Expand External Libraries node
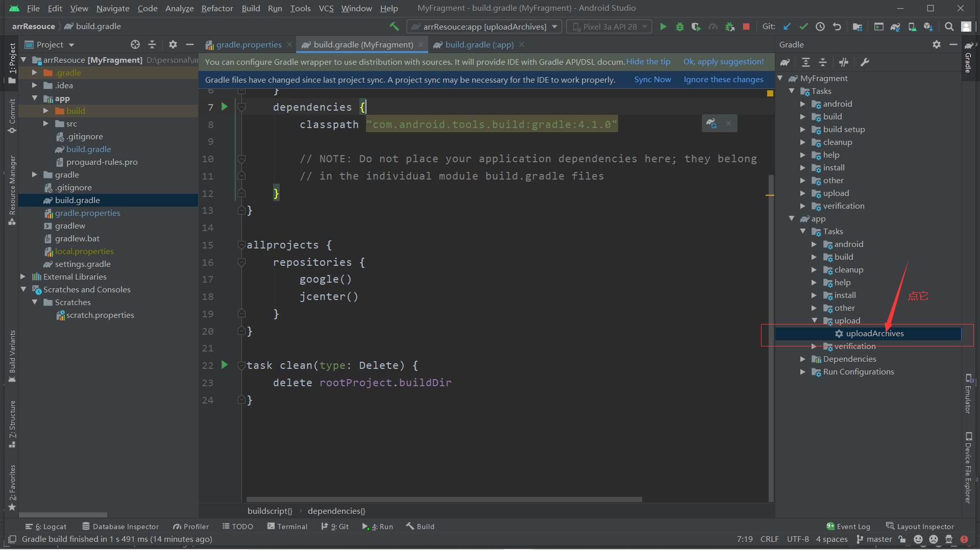 coord(23,277)
